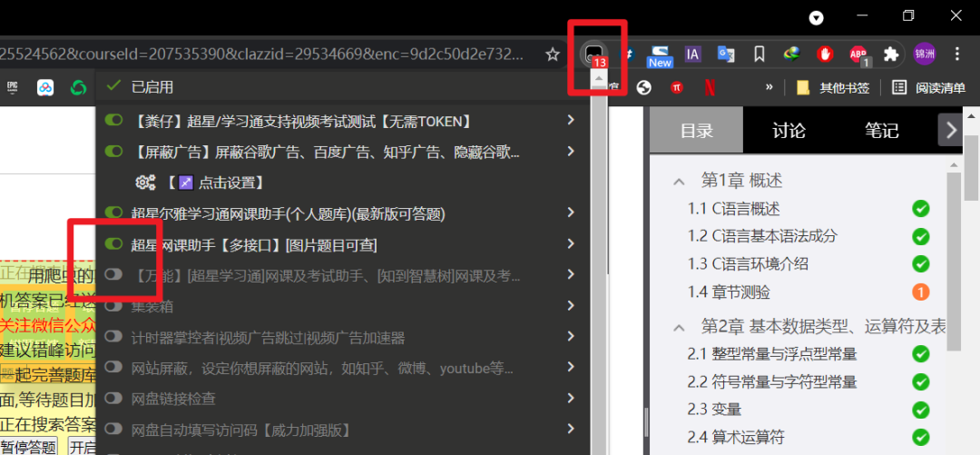Enable the 集装箱 script toggle
Image resolution: width=980 pixels, height=455 pixels.
tap(113, 305)
